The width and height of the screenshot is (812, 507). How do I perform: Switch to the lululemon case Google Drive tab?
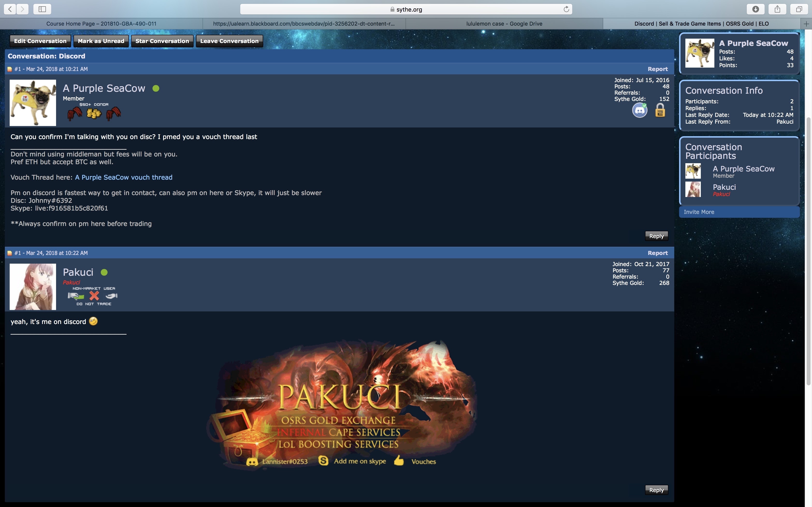click(x=504, y=23)
